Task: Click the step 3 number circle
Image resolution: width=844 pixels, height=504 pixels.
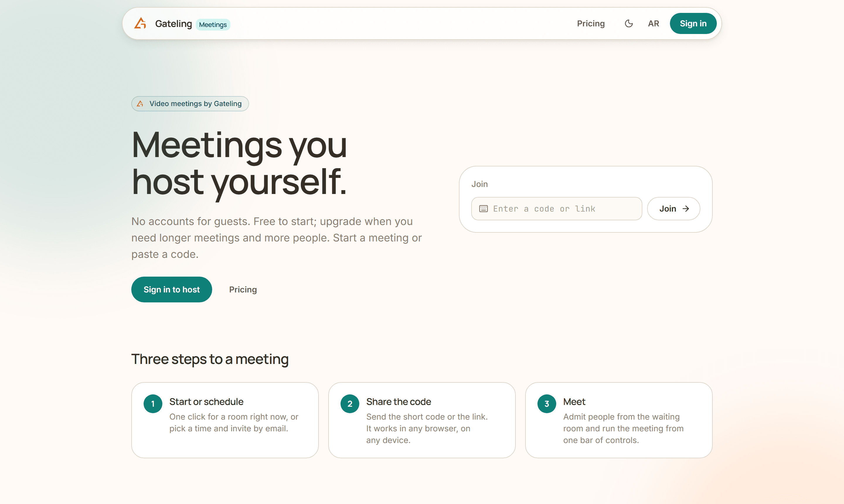Action: [x=547, y=403]
